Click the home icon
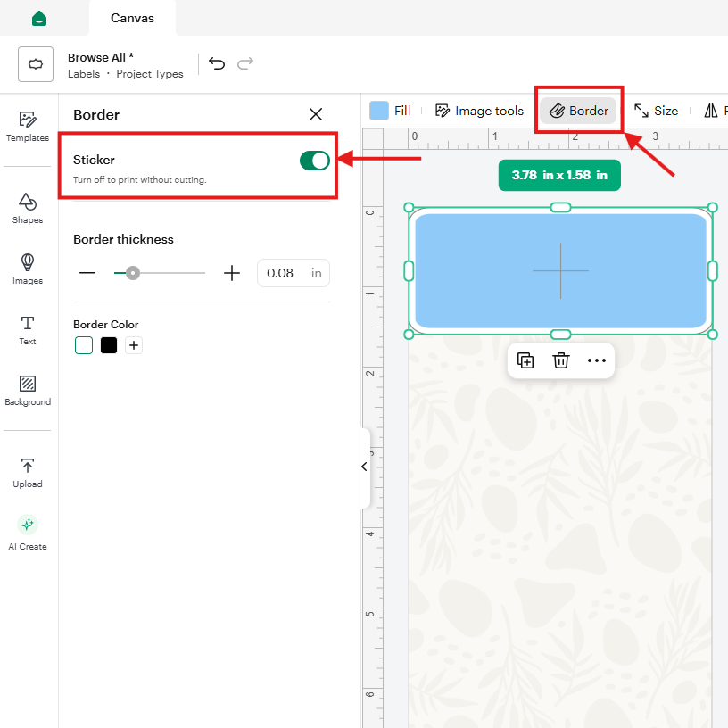 pos(39,18)
